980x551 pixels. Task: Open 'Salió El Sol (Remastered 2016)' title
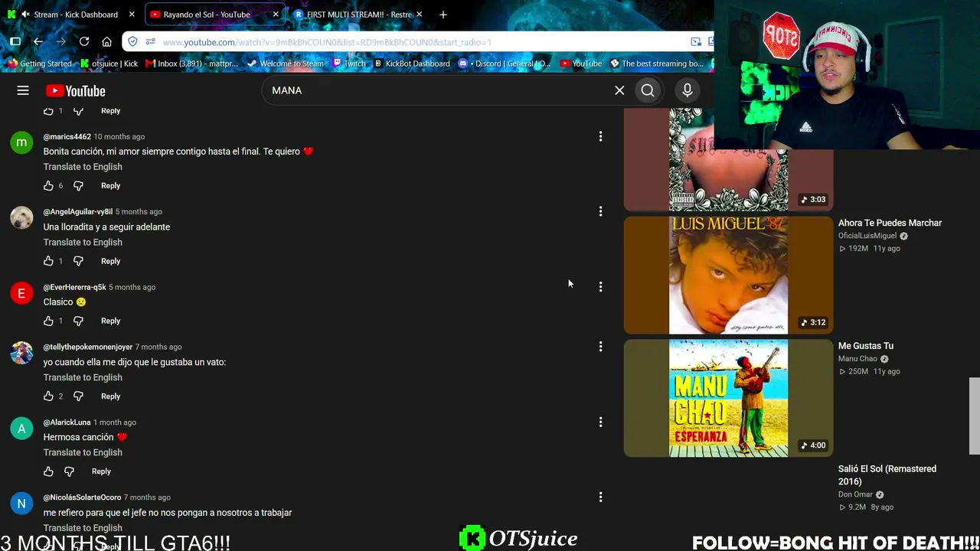(x=887, y=475)
